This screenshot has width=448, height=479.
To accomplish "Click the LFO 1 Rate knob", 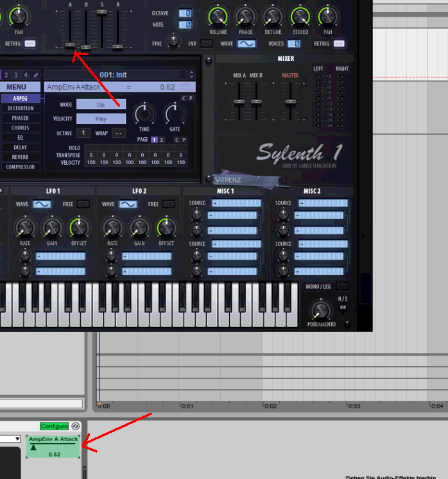I will click(25, 228).
